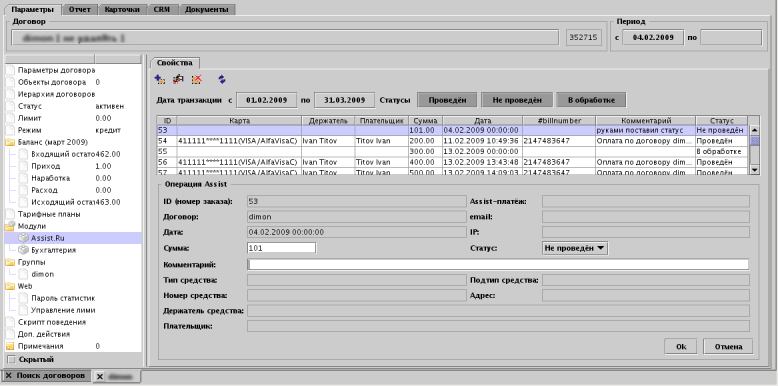Toggle the Не проведён status filter
Viewport: 778px width, 386px height.
[516, 100]
